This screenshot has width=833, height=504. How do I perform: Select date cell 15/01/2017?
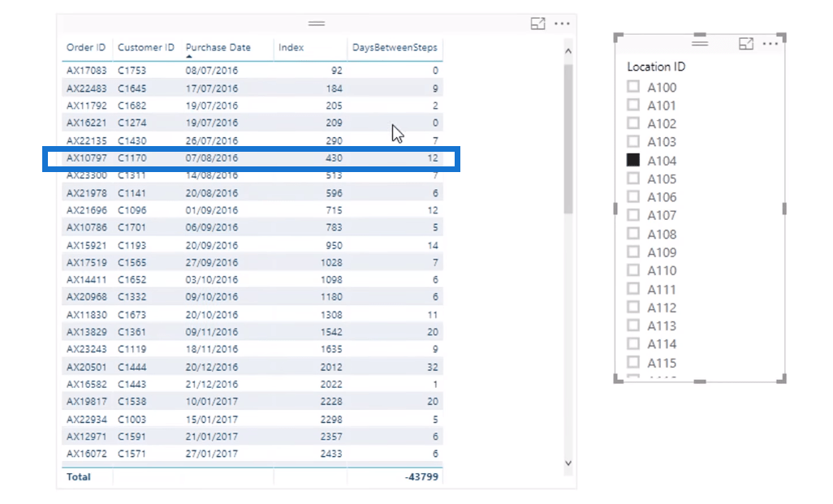pyautogui.click(x=211, y=419)
